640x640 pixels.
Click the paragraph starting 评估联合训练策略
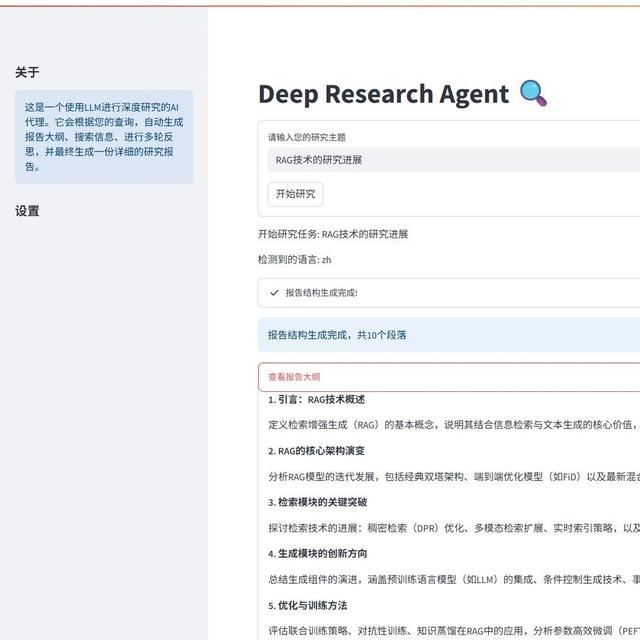coord(454,631)
